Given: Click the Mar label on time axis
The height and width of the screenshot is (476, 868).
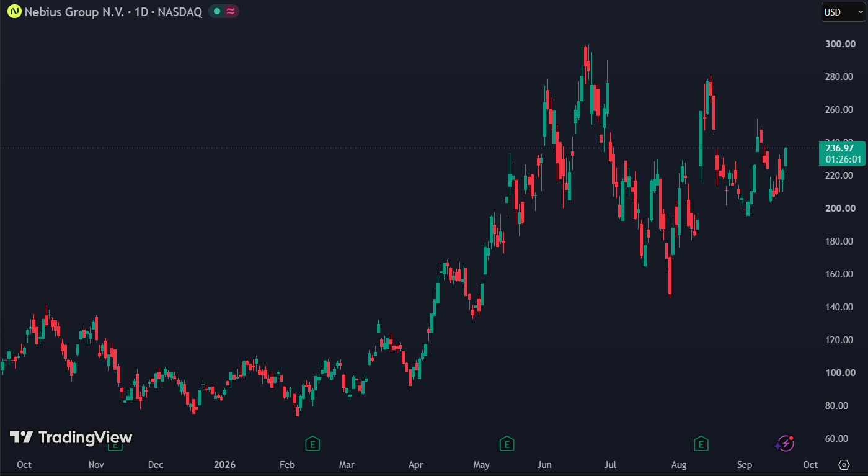Looking at the screenshot, I should [x=347, y=465].
